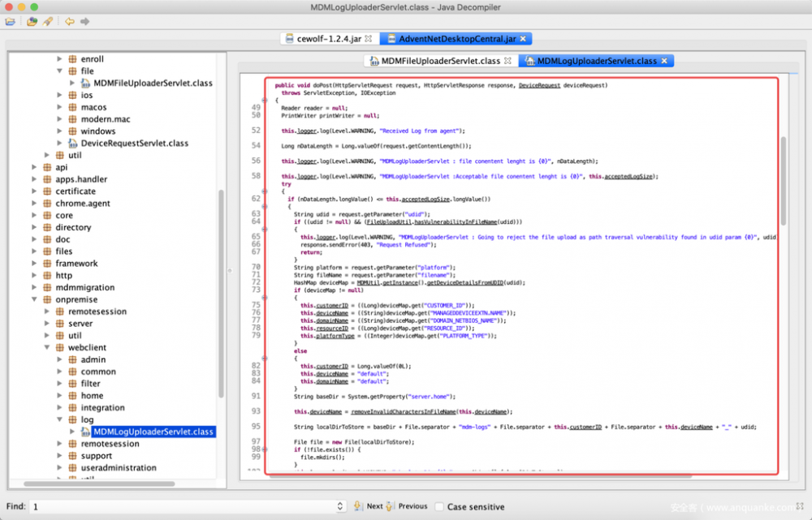Click inside the Find text field
Viewport: 812px width, 520px height.
pyautogui.click(x=179, y=507)
